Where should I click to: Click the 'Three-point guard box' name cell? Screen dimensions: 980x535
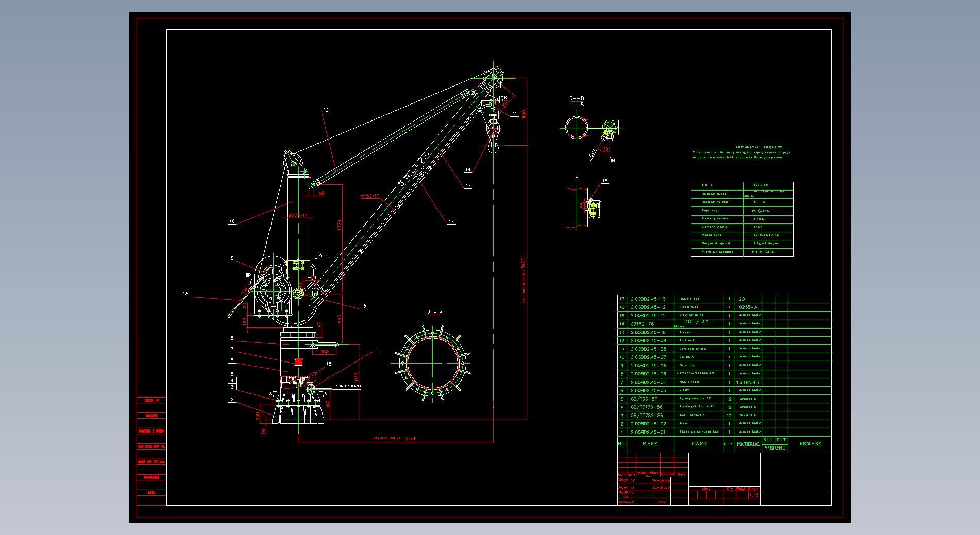(699, 432)
